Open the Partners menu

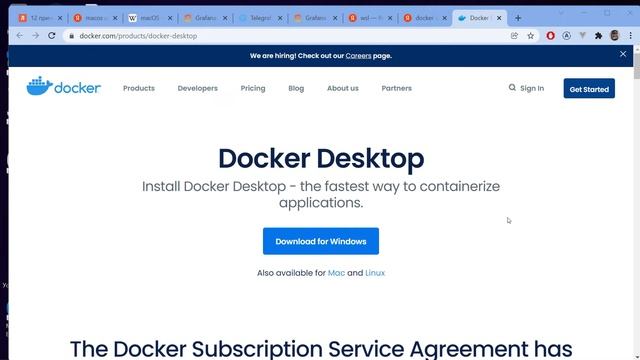(x=396, y=88)
